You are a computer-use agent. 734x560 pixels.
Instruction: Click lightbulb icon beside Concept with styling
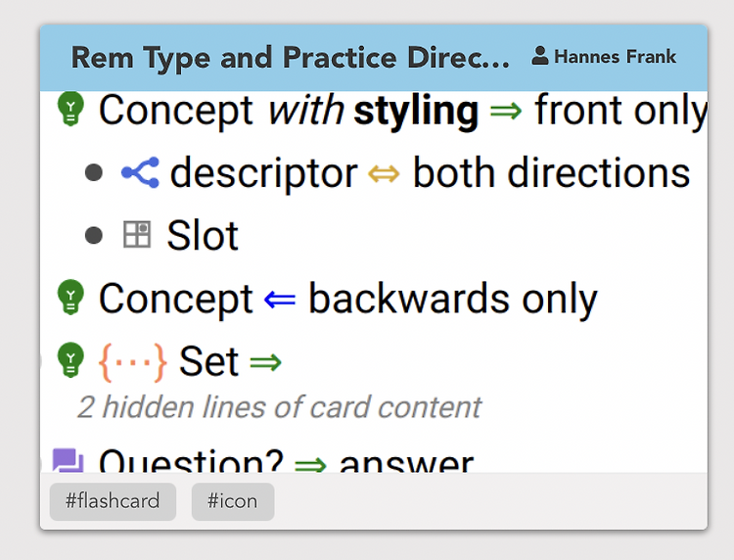coord(70,109)
